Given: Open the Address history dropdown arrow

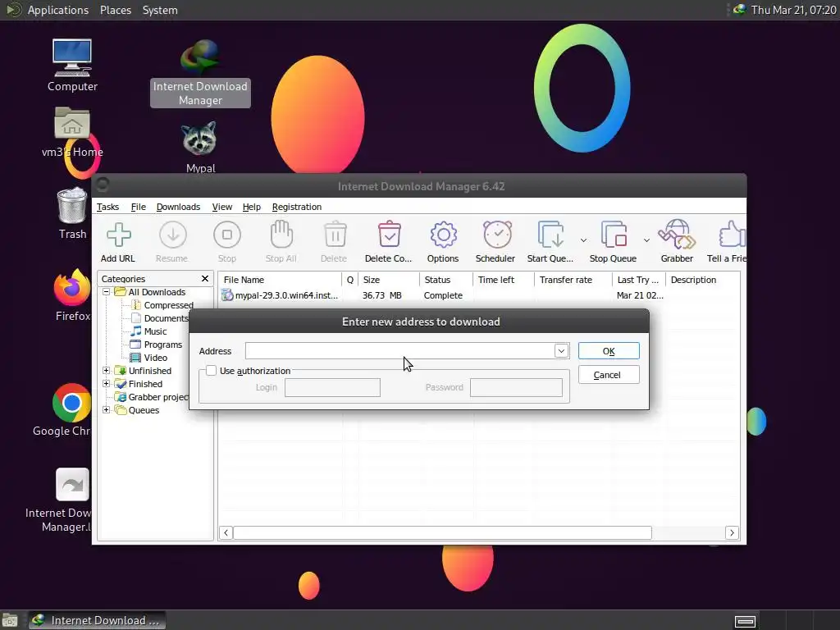Looking at the screenshot, I should tap(561, 351).
